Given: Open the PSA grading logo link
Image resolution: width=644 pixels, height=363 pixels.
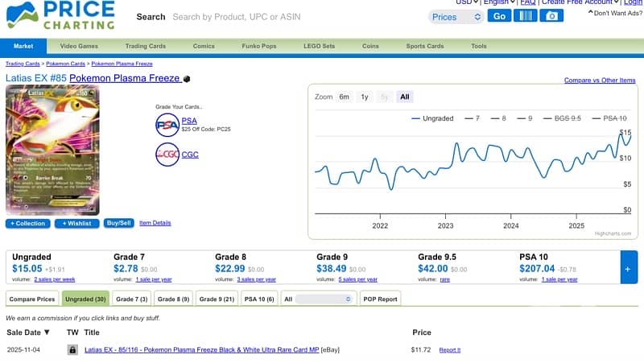Looking at the screenshot, I should 167,124.
